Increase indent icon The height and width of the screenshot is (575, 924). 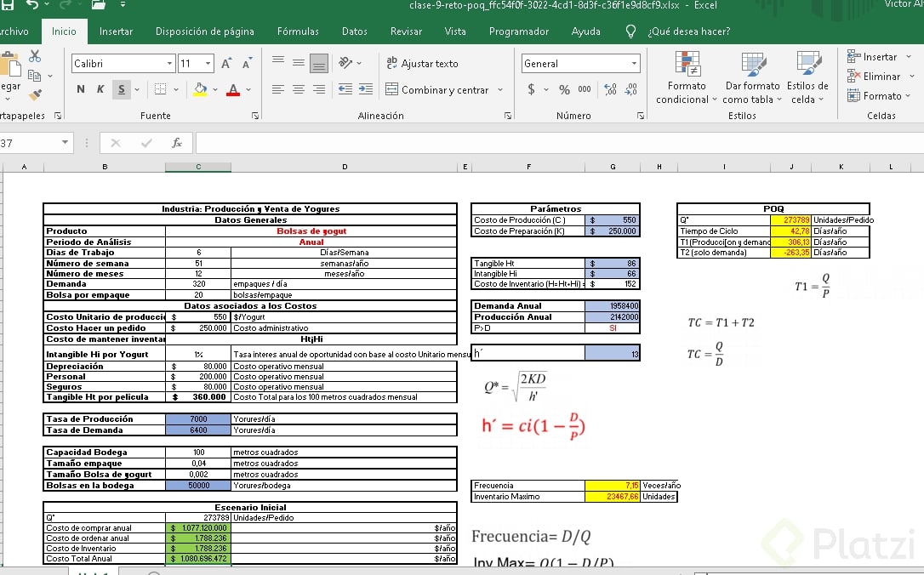366,89
